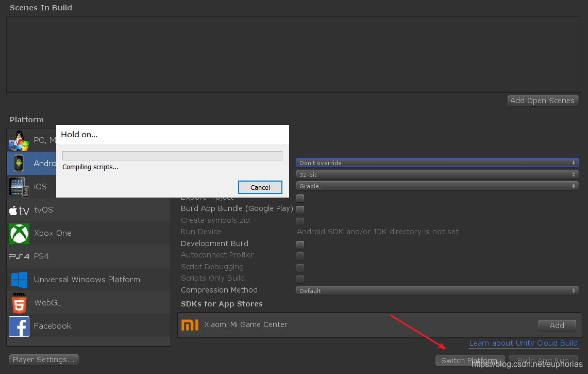Toggle the Development Build checkbox
588x374 pixels.
[300, 244]
